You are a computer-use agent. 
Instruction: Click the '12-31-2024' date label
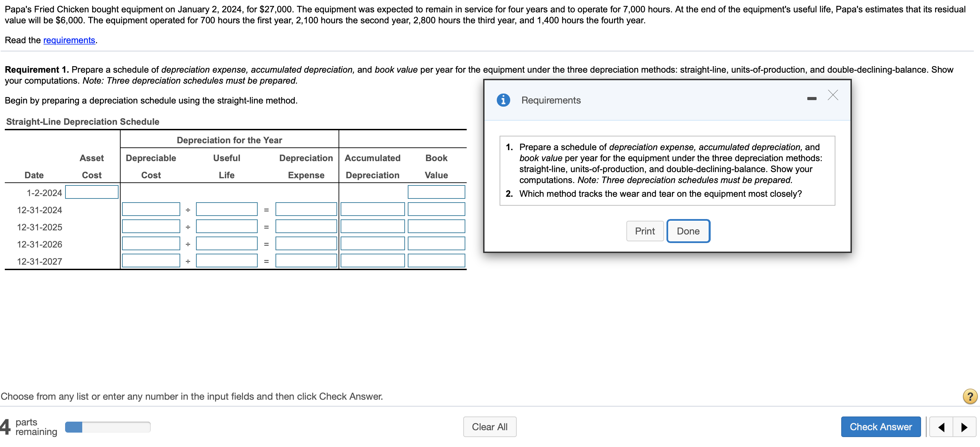coord(39,210)
